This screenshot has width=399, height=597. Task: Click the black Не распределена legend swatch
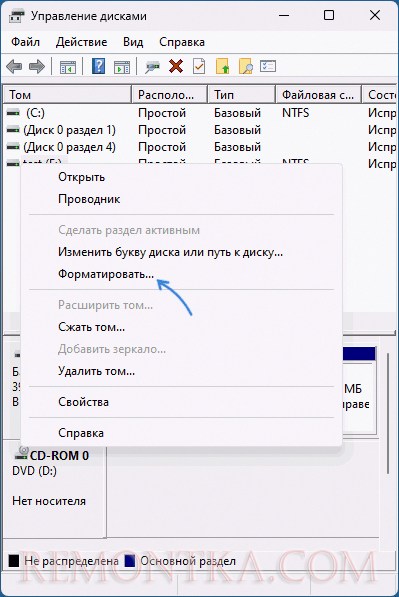[14, 561]
